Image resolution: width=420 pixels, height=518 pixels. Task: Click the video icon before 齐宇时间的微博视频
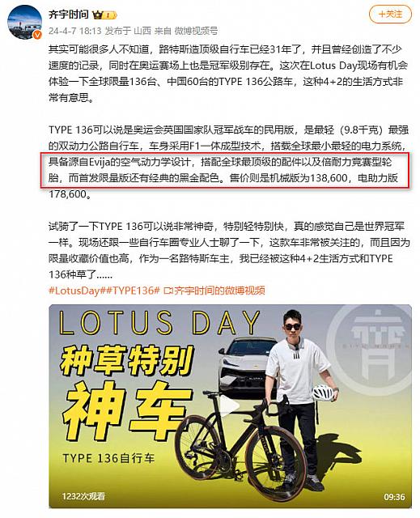[x=168, y=291]
